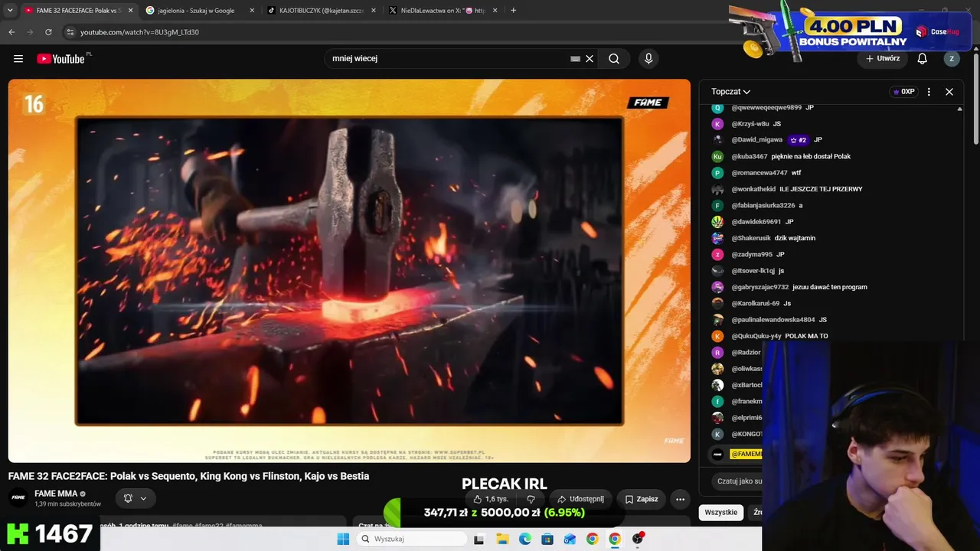The width and height of the screenshot is (980, 551).
Task: Clear the search query with the X icon
Action: [x=590, y=59]
